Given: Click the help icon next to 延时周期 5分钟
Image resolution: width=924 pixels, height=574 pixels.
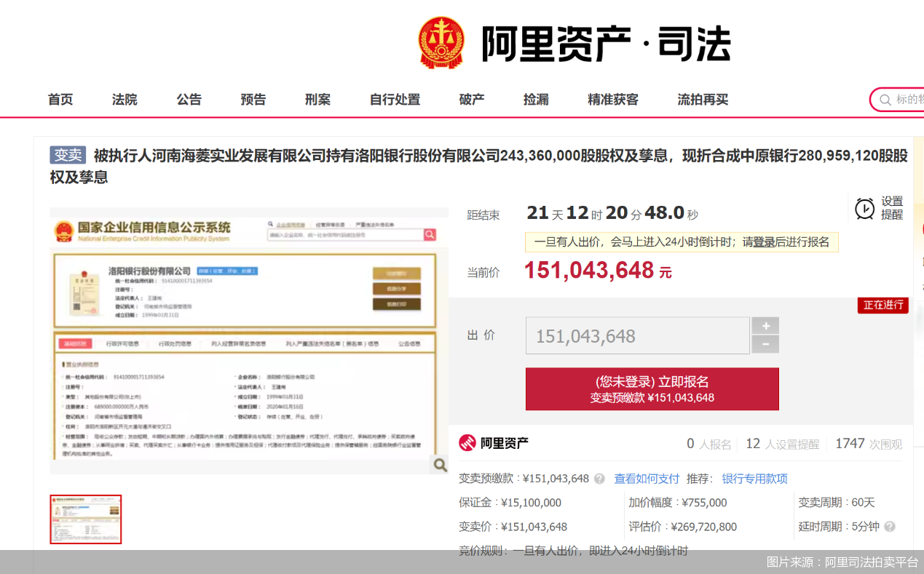Looking at the screenshot, I should click(x=889, y=527).
